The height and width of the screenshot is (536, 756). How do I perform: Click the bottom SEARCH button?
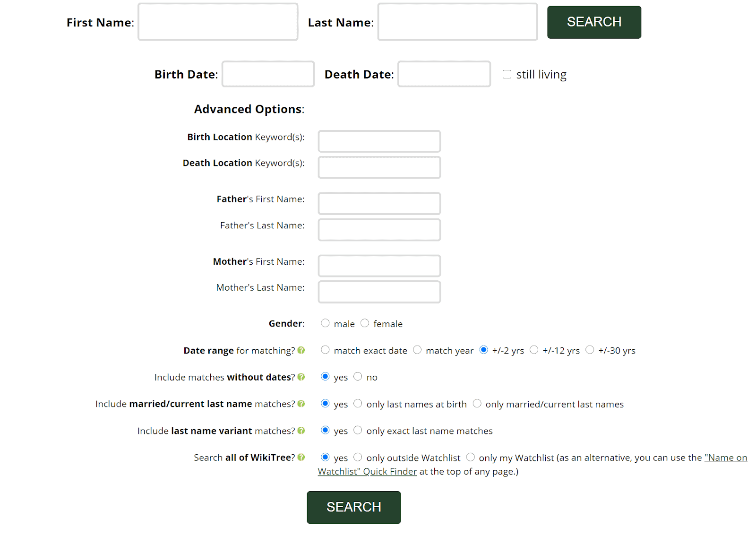353,507
